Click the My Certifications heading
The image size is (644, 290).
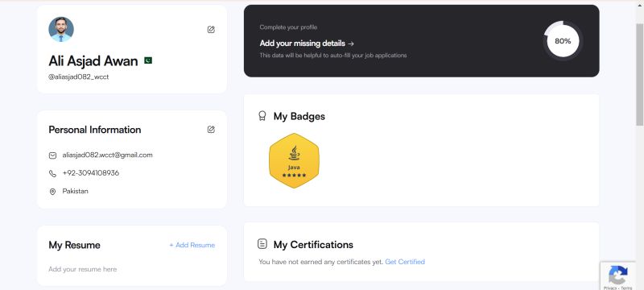[313, 244]
